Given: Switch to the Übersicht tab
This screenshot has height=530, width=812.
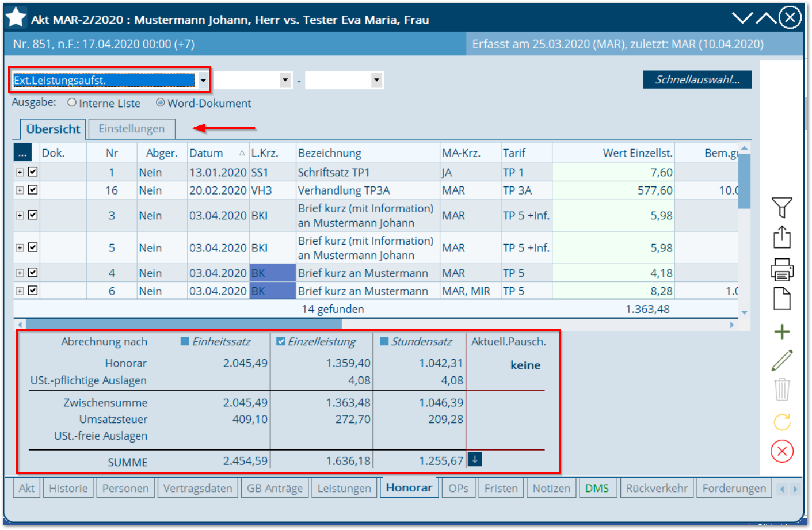Looking at the screenshot, I should click(53, 129).
